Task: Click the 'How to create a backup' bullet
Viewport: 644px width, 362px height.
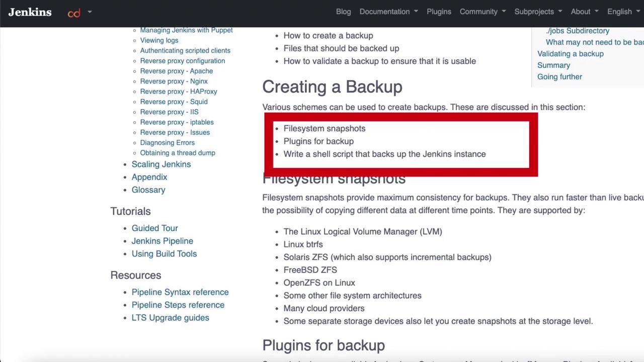Action: (328, 36)
